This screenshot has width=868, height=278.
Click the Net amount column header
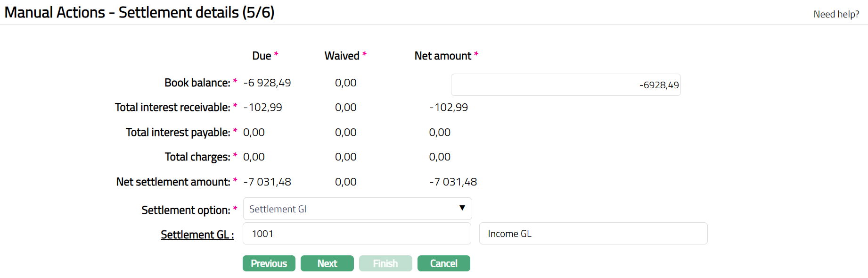tap(442, 56)
